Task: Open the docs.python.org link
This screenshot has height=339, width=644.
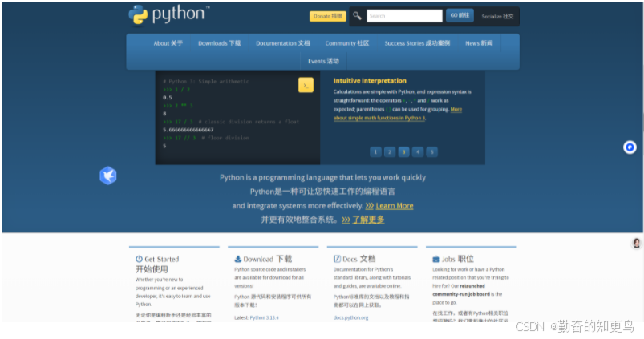Action: (350, 317)
